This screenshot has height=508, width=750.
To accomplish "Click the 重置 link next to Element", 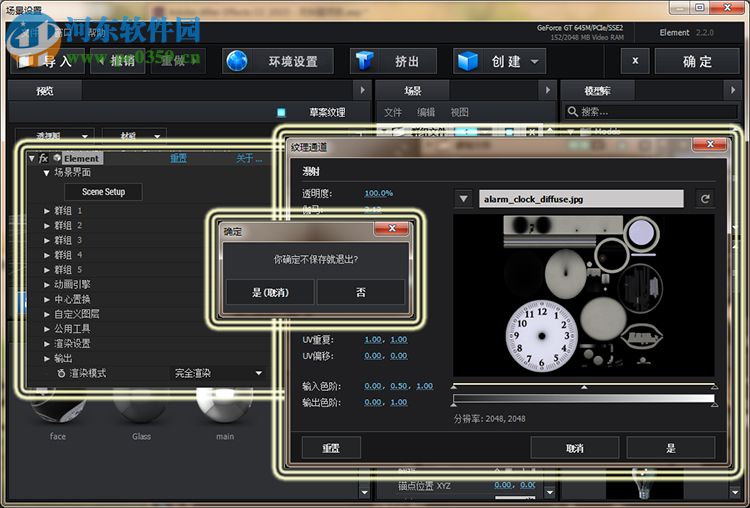I will point(178,158).
